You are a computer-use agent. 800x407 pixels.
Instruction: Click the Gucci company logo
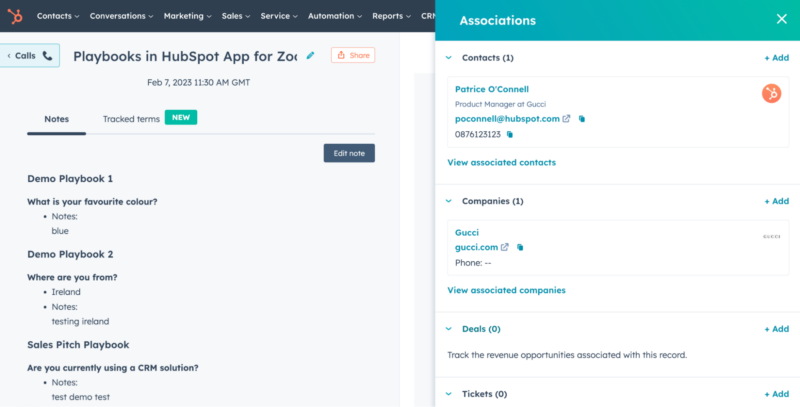pyautogui.click(x=771, y=236)
